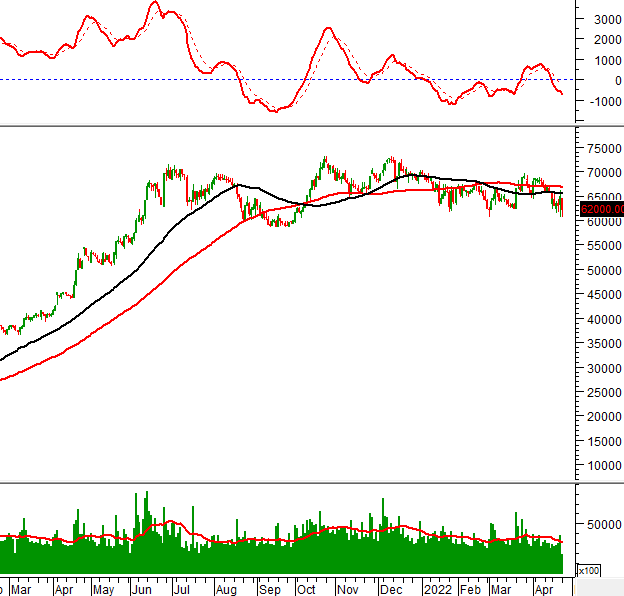Select the Sep month label on date axis
Screen dimensions: 624x596
pyautogui.click(x=267, y=589)
